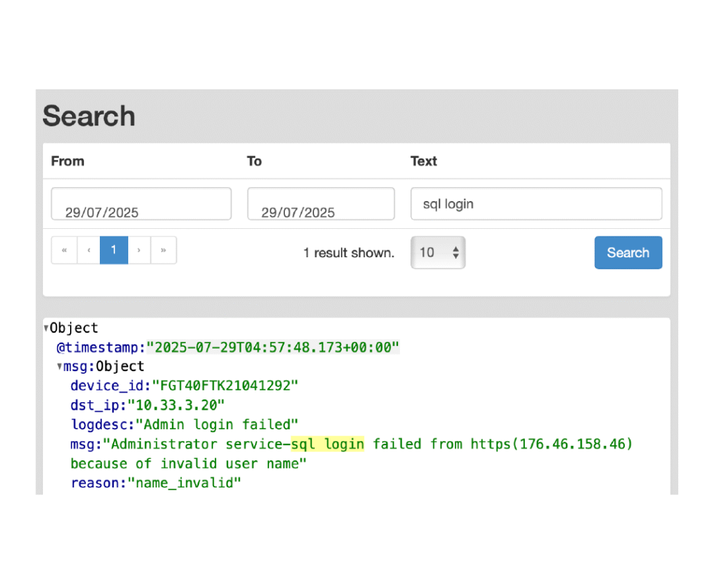710x588 pixels.
Task: Go to next page with single-right arrow
Action: coord(139,250)
